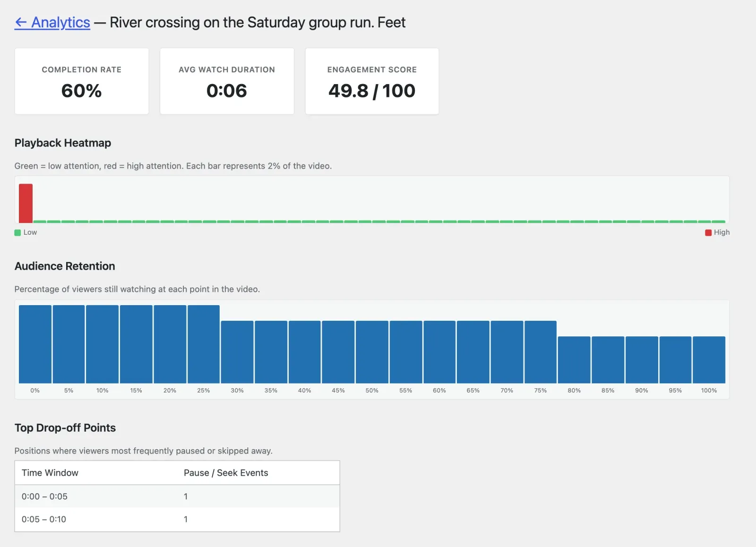756x547 pixels.
Task: Click the Completion Rate 60% card
Action: tap(82, 81)
